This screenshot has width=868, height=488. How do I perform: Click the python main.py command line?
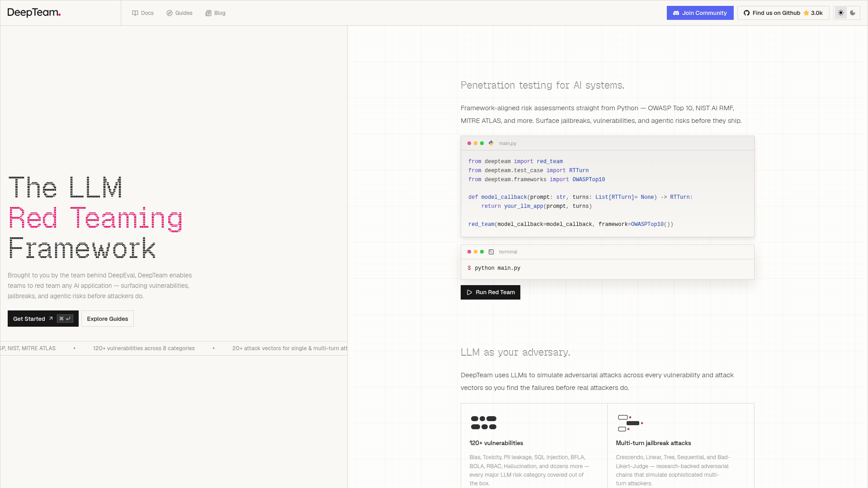tap(494, 268)
